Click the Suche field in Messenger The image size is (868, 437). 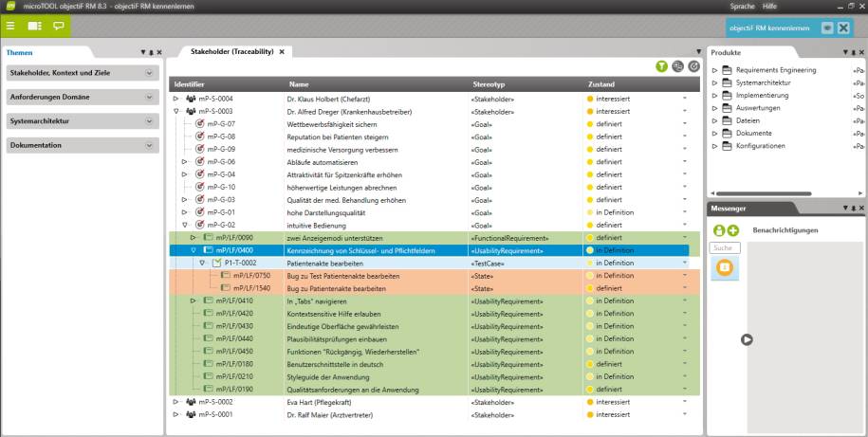725,247
